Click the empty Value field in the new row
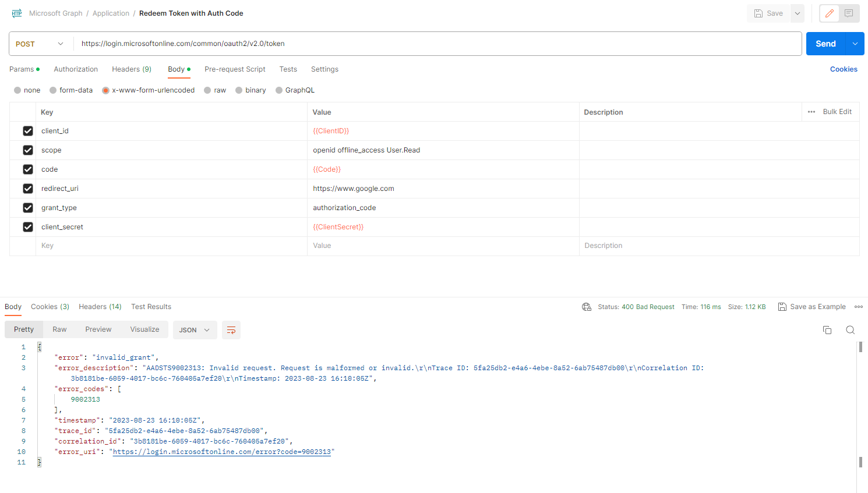 coord(443,246)
